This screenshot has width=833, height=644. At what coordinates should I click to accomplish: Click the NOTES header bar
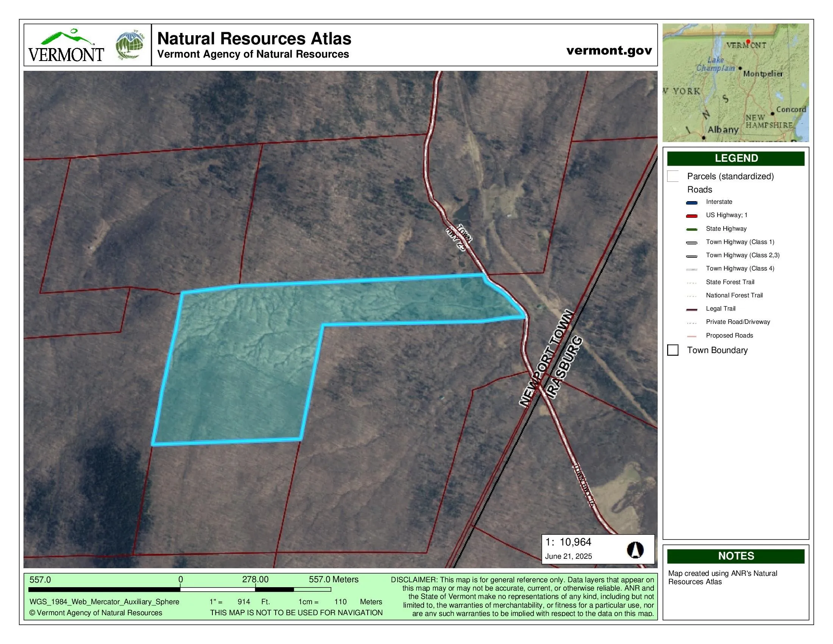coord(735,556)
